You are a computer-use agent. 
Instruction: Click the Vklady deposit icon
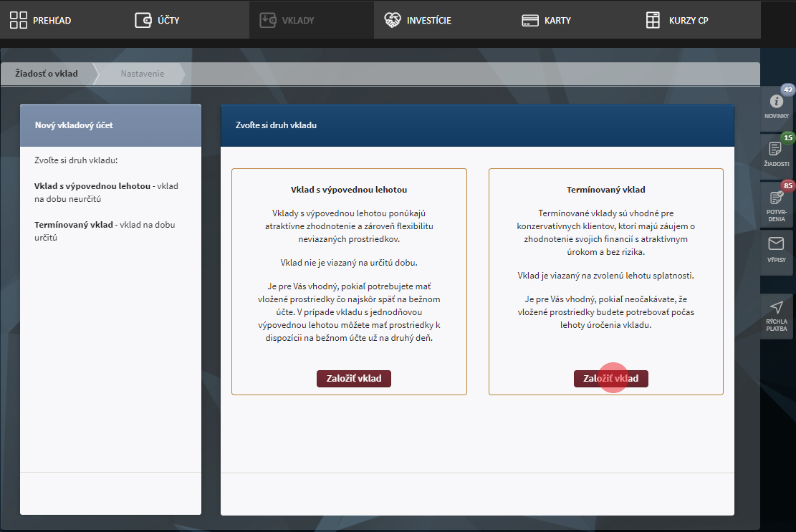[268, 20]
